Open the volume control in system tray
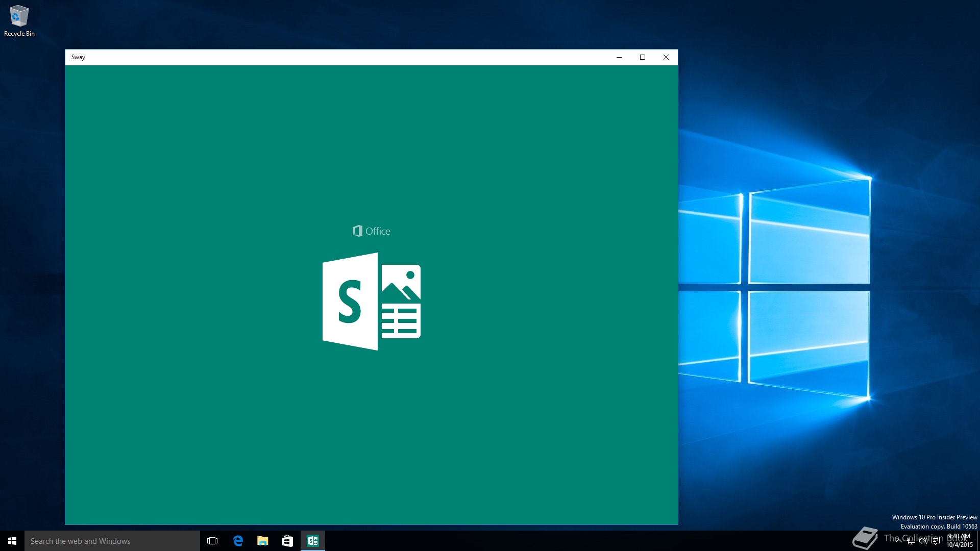 pyautogui.click(x=923, y=541)
